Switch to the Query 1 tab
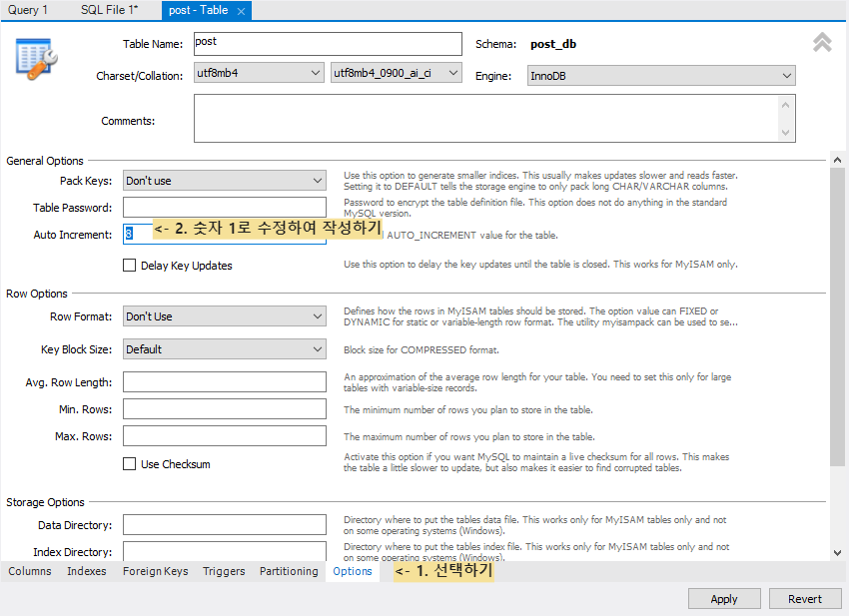This screenshot has height=616, width=849. 28,10
